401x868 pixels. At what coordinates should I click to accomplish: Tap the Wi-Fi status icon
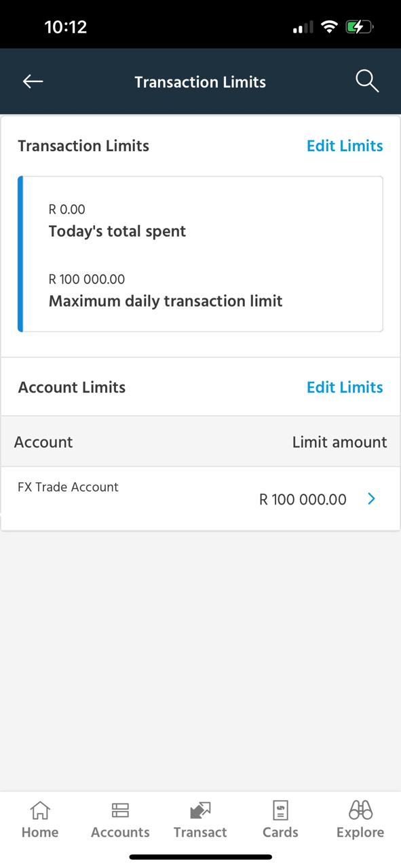click(330, 27)
